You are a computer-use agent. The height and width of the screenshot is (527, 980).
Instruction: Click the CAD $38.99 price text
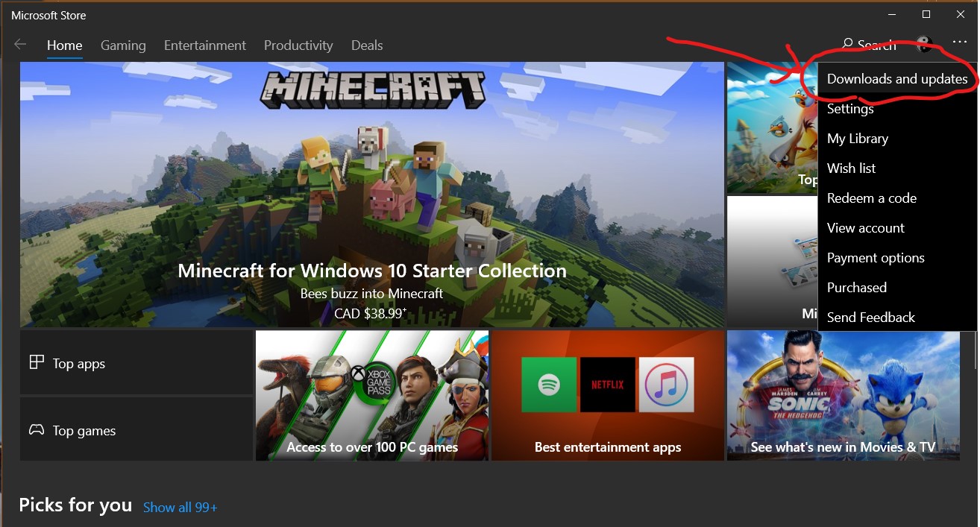(x=371, y=313)
